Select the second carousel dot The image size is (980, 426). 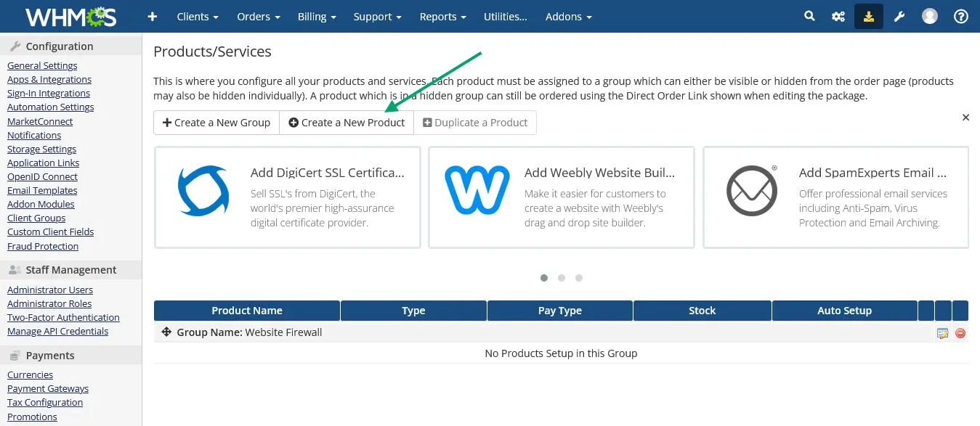click(562, 277)
